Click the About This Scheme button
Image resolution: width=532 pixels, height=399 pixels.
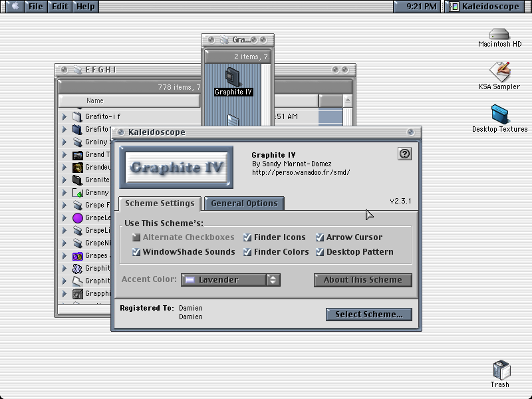362,280
